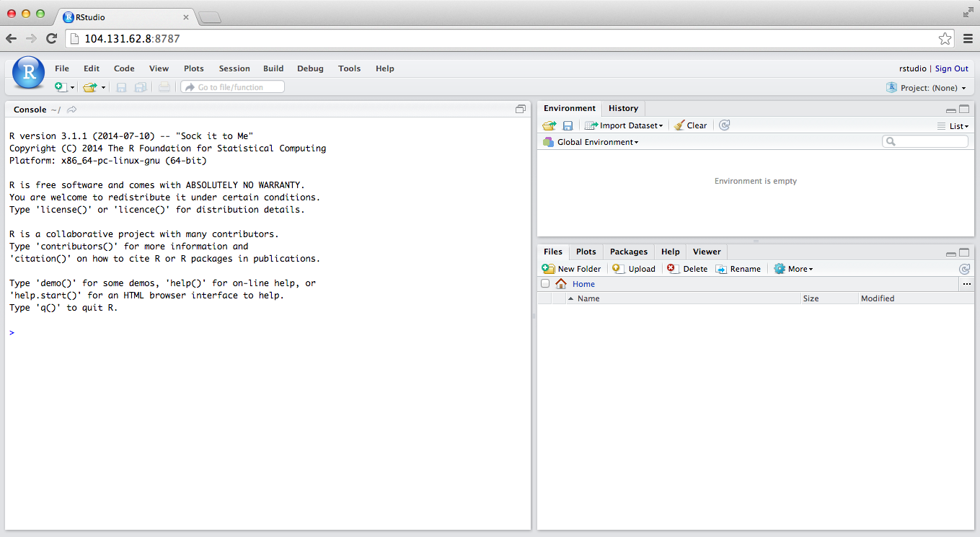Open the Chrome hamburger menu
Screen dimensions: 980x537
pos(968,38)
